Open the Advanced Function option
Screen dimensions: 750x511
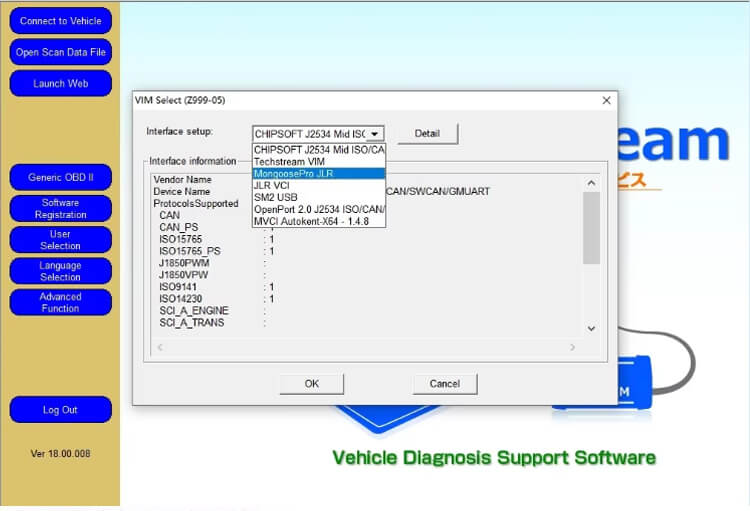[x=60, y=302]
